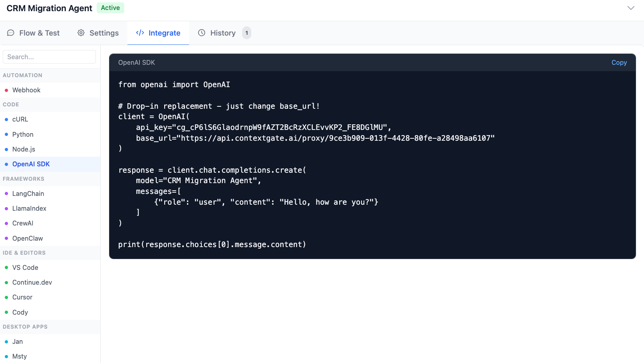644x363 pixels.
Task: Click the Settings gear icon
Action: 81,33
